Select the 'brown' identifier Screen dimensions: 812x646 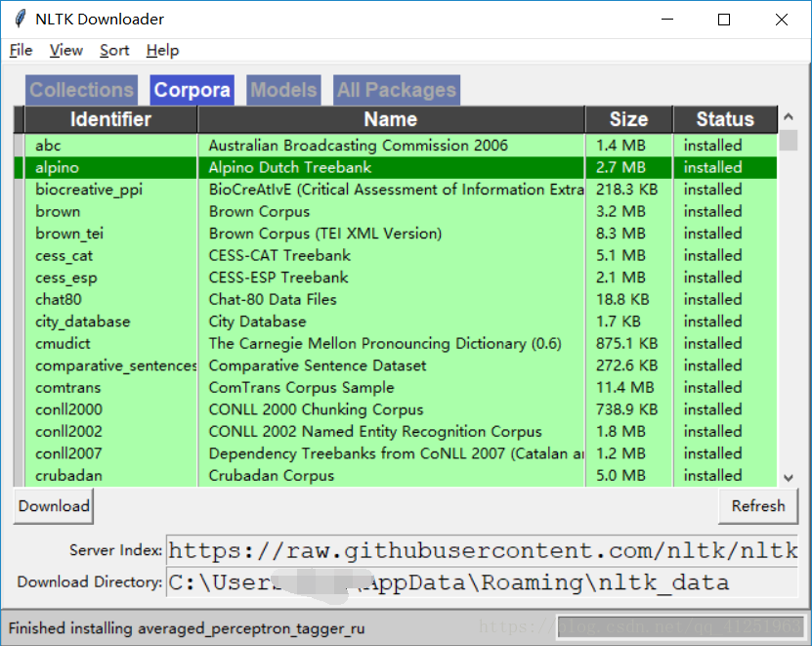click(58, 211)
